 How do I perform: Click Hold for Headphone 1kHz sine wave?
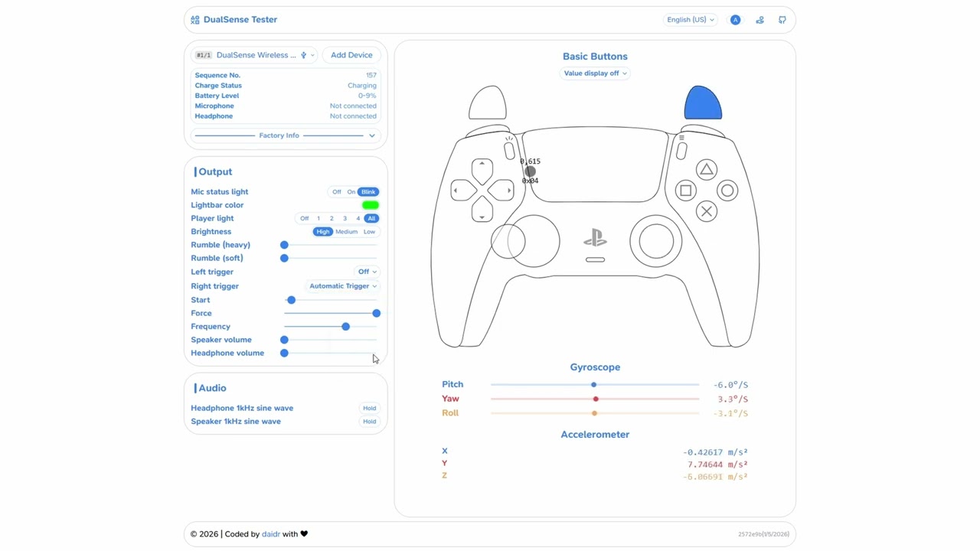[x=369, y=409]
